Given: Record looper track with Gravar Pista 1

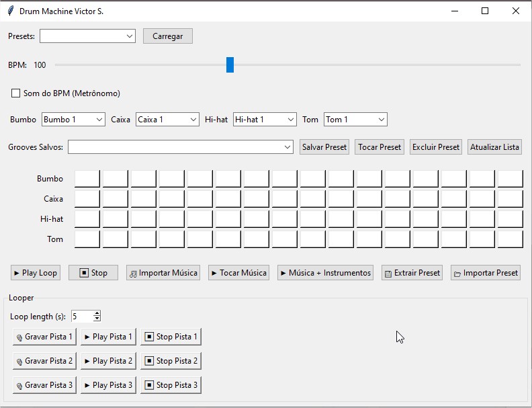Looking at the screenshot, I should [x=44, y=337].
